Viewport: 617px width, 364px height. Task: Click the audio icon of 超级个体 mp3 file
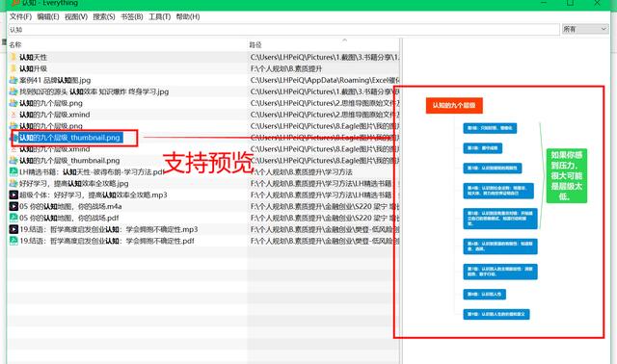13,195
